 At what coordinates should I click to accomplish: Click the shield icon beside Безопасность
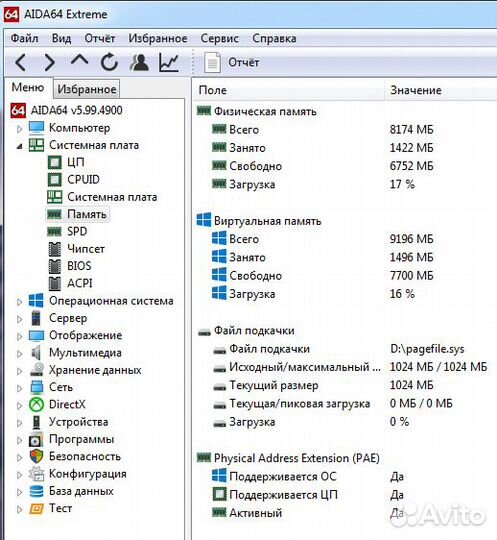click(x=36, y=456)
